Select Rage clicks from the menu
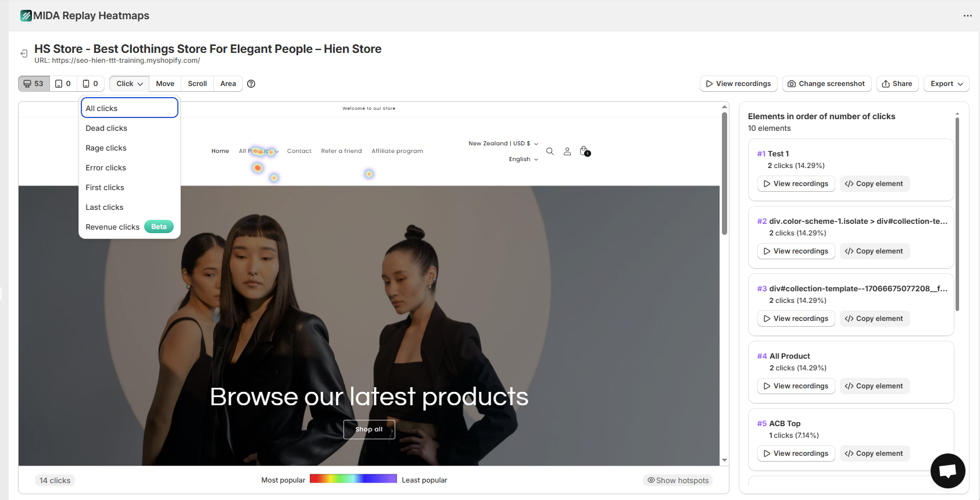Viewport: 980px width, 500px height. pyautogui.click(x=106, y=148)
